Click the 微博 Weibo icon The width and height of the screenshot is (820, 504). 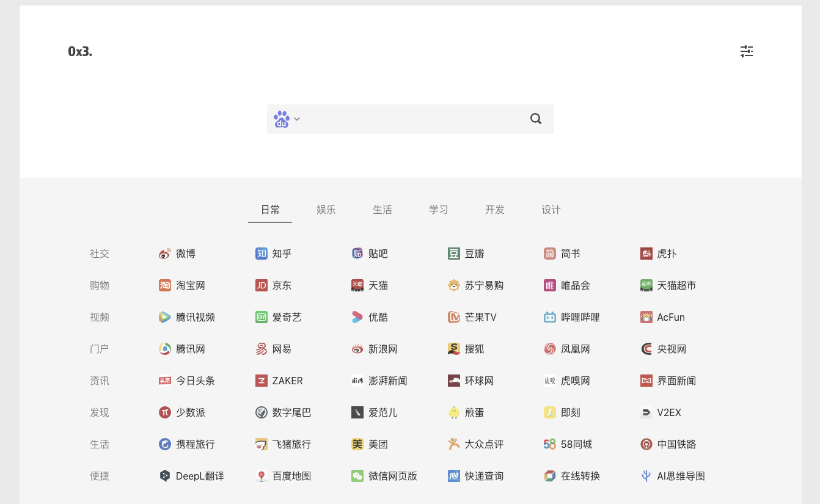165,254
